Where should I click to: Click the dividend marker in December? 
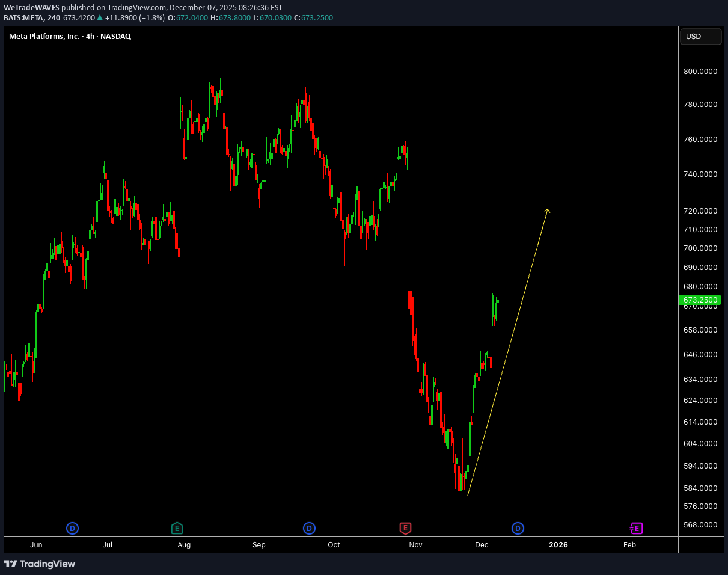pyautogui.click(x=518, y=529)
